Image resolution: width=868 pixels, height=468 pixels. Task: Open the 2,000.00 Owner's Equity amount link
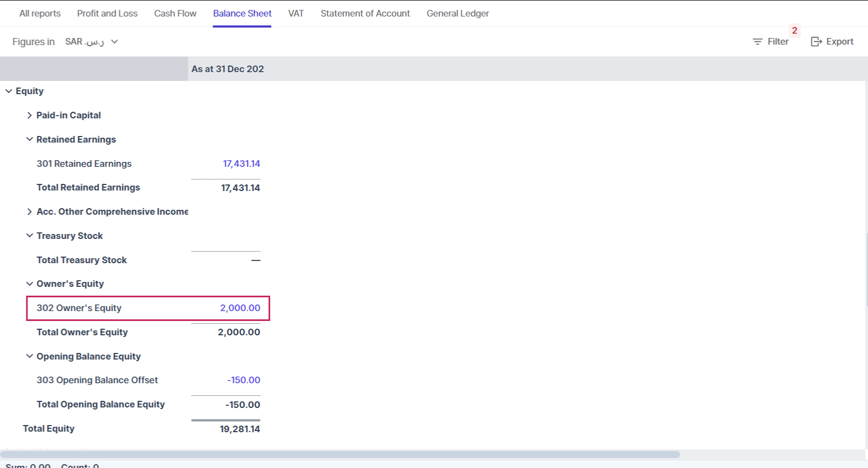240,308
